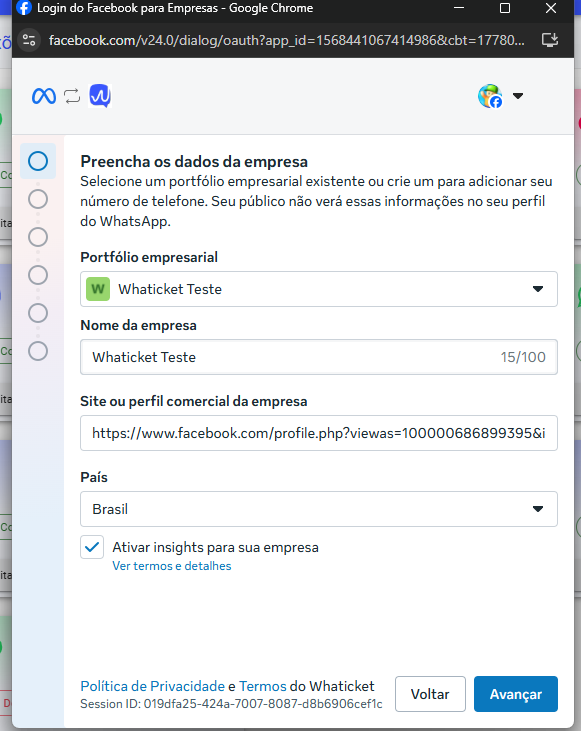Close the Facebook login popup window
The width and height of the screenshot is (581, 731).
(x=551, y=8)
